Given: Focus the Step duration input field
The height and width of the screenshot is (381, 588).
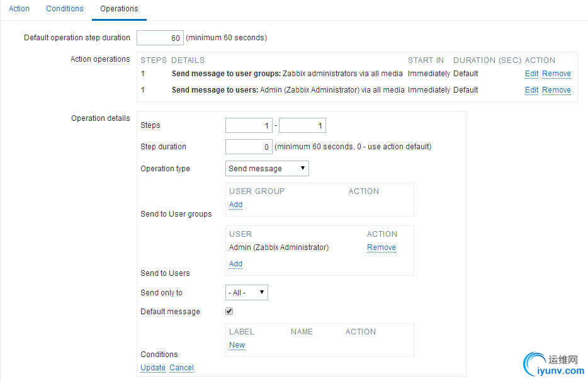Looking at the screenshot, I should point(249,147).
